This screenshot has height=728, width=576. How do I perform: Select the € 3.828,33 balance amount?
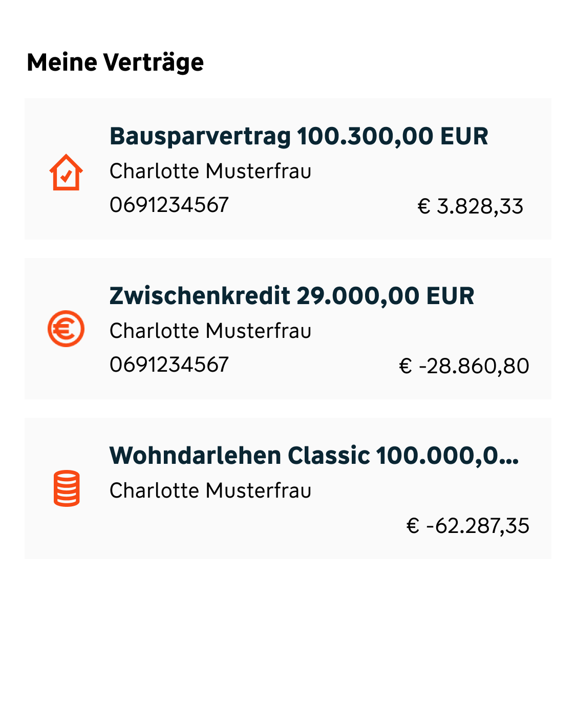pos(471,206)
